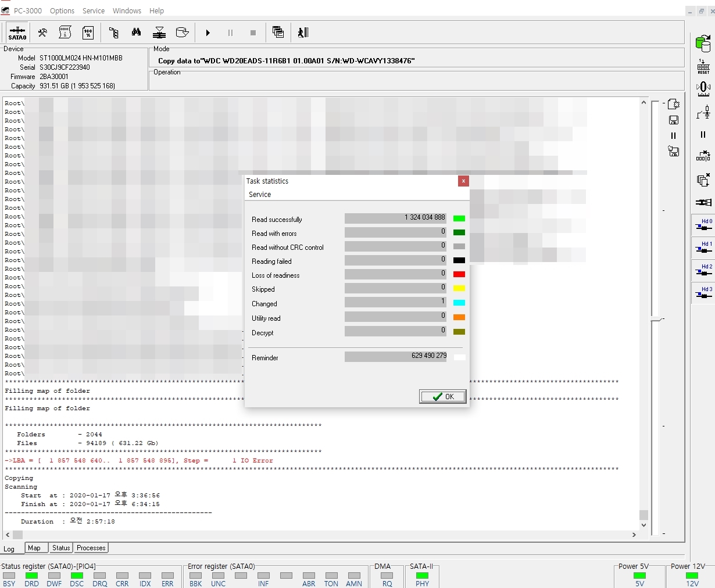The image size is (715, 588).
Task: Start the task with play button
Action: 208,33
